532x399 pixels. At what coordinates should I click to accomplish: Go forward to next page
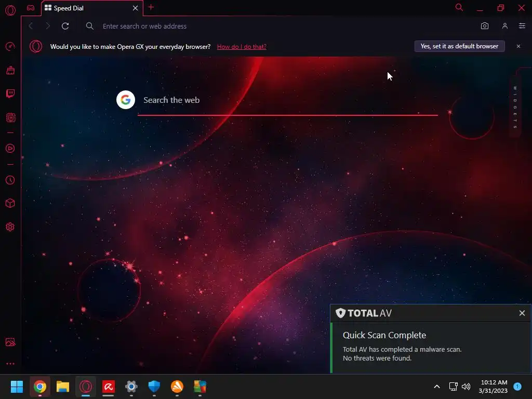(x=48, y=26)
